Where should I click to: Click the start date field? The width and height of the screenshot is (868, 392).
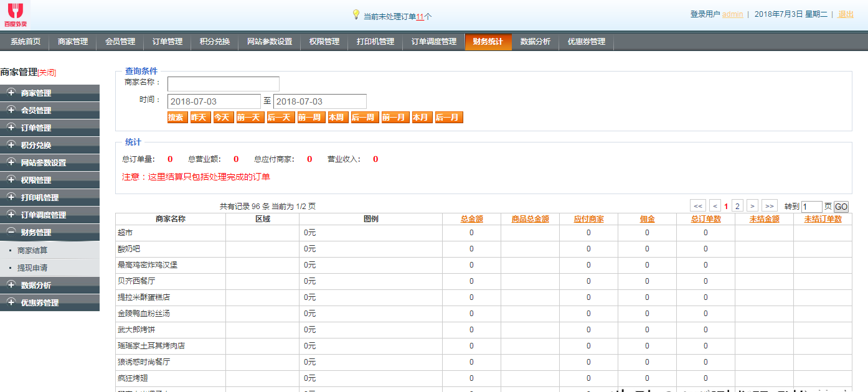[x=214, y=101]
